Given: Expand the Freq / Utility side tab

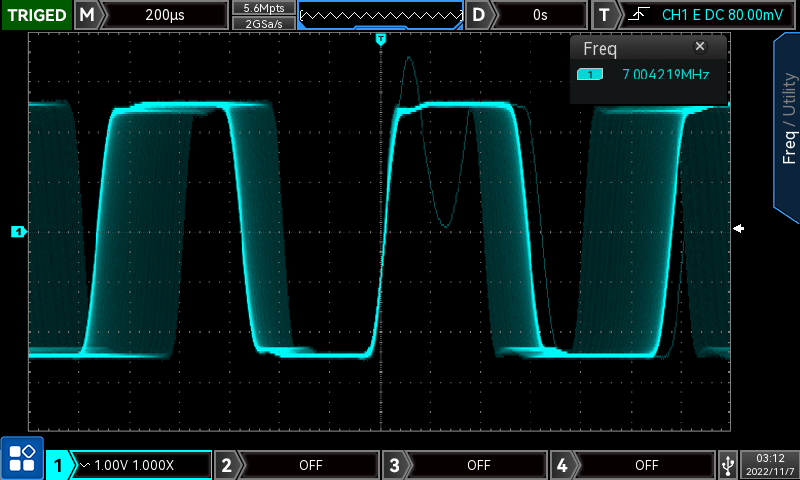Looking at the screenshot, I should pos(788,125).
